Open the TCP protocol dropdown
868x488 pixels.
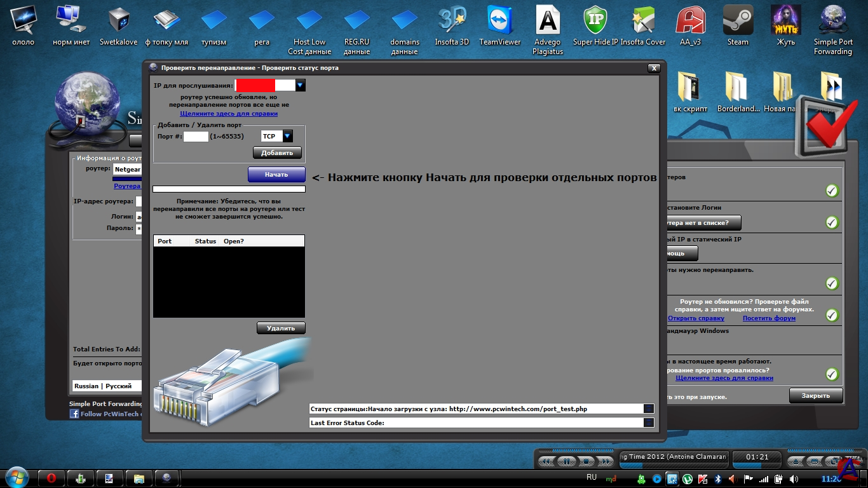pos(288,136)
